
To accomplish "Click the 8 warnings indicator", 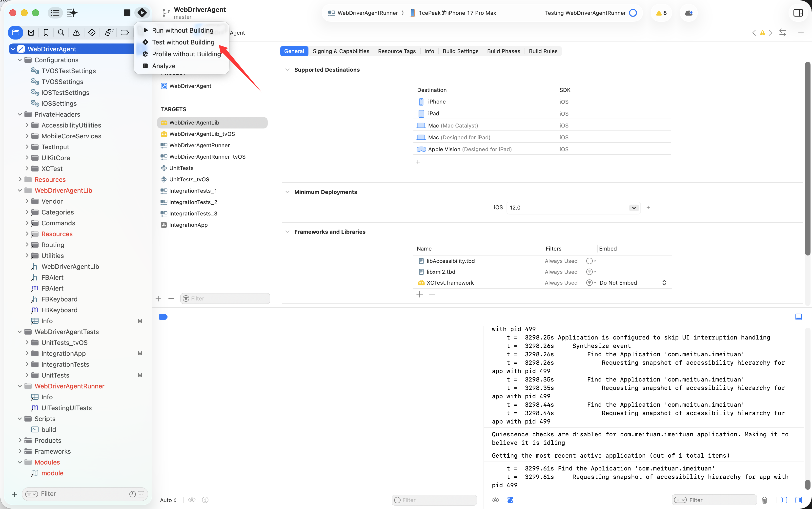I will pos(661,13).
